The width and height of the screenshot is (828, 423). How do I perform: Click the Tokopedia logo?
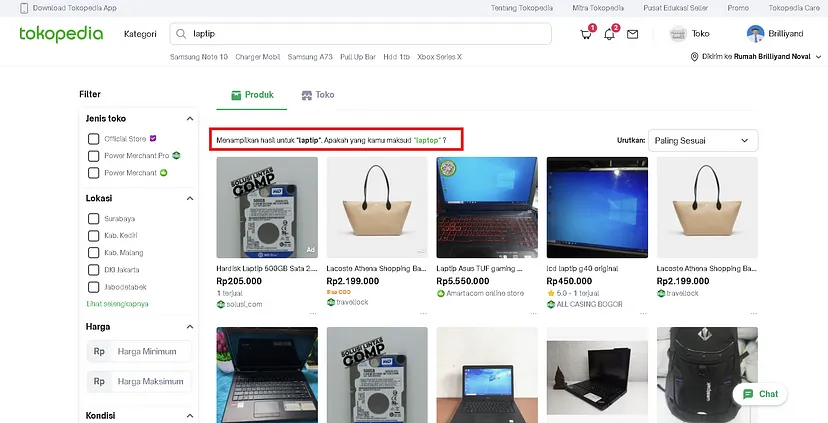pos(61,34)
